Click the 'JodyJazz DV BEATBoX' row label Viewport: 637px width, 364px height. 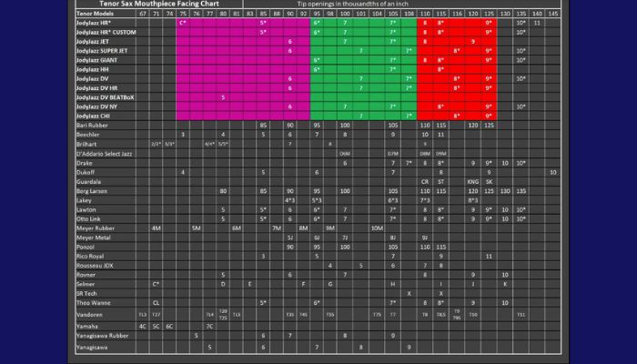point(106,97)
